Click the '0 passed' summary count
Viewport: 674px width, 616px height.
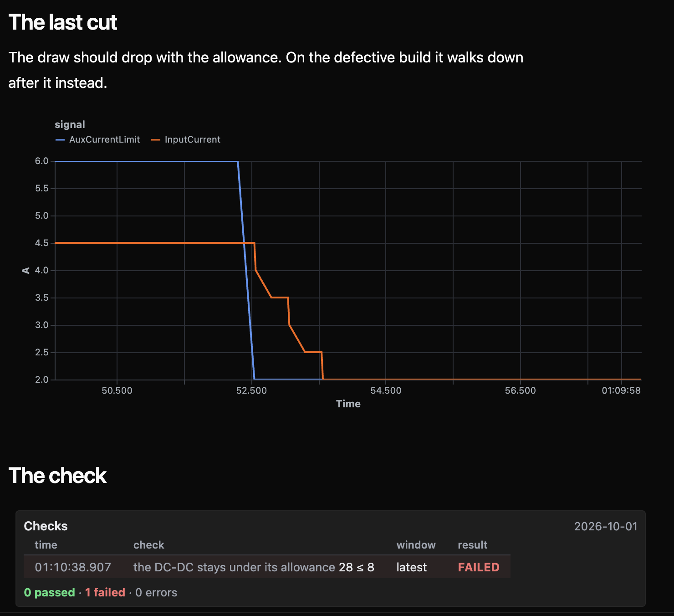(49, 592)
